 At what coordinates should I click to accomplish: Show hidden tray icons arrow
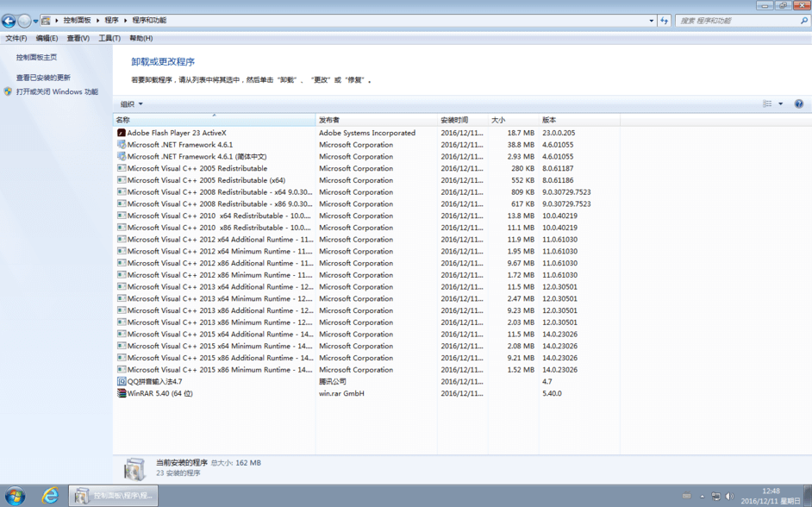(703, 496)
